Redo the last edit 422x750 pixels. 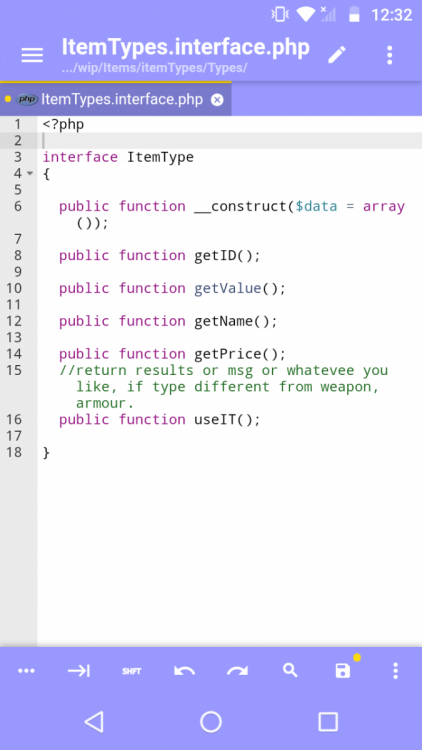(x=237, y=671)
